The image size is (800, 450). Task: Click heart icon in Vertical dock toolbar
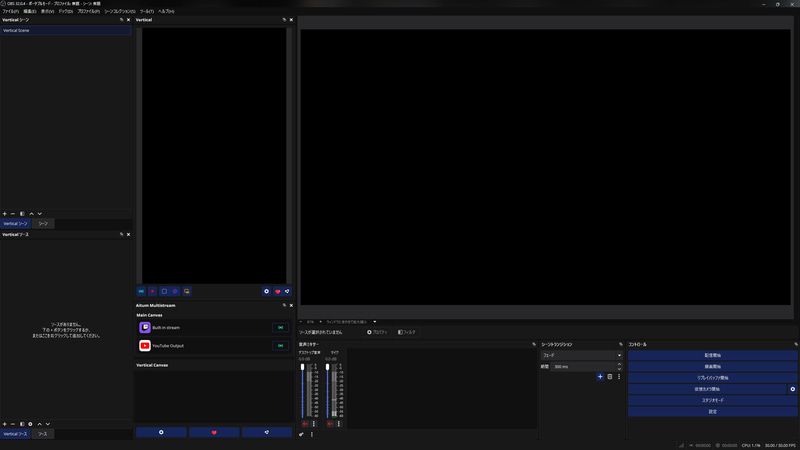click(x=278, y=291)
